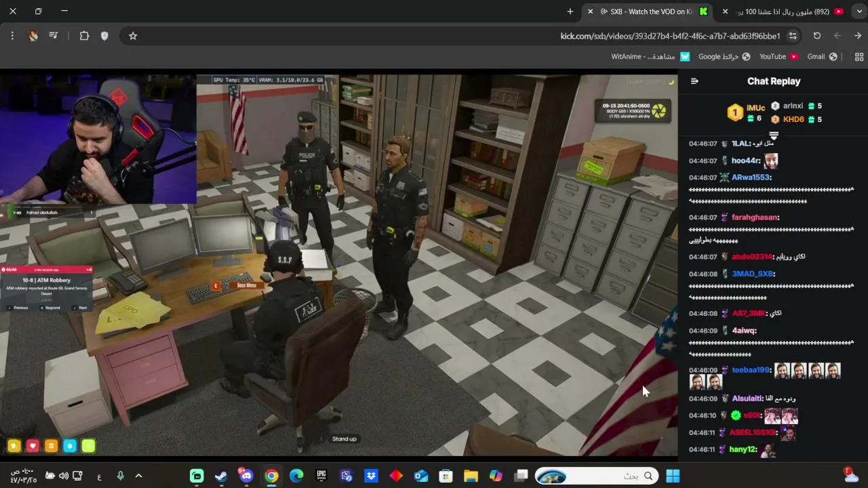Open the media controls icon
This screenshot has height=488, width=868.
click(53, 36)
